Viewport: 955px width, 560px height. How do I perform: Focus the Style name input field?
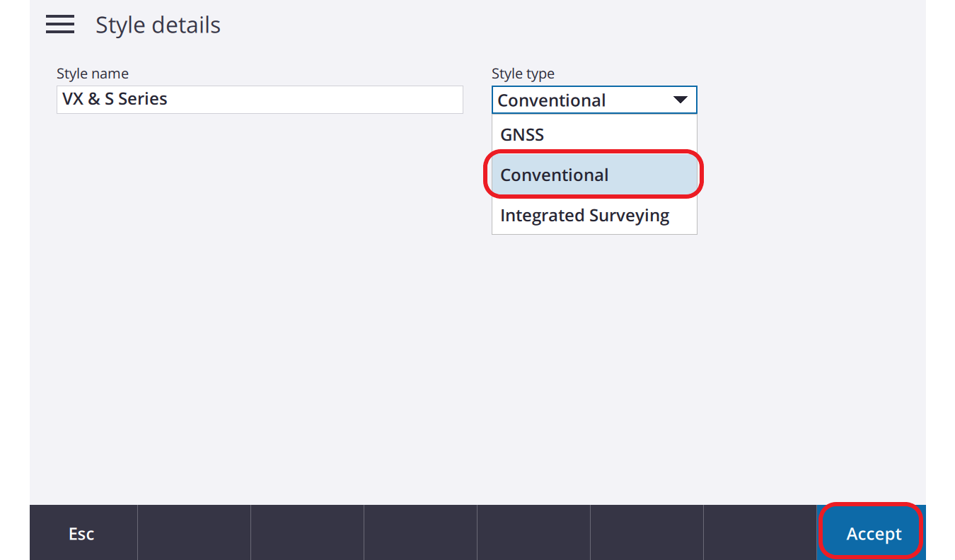coord(260,100)
